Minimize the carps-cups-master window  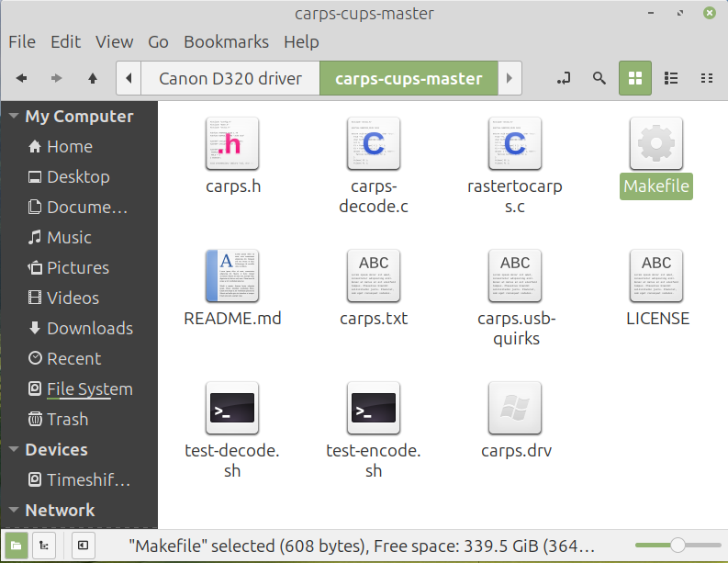651,13
